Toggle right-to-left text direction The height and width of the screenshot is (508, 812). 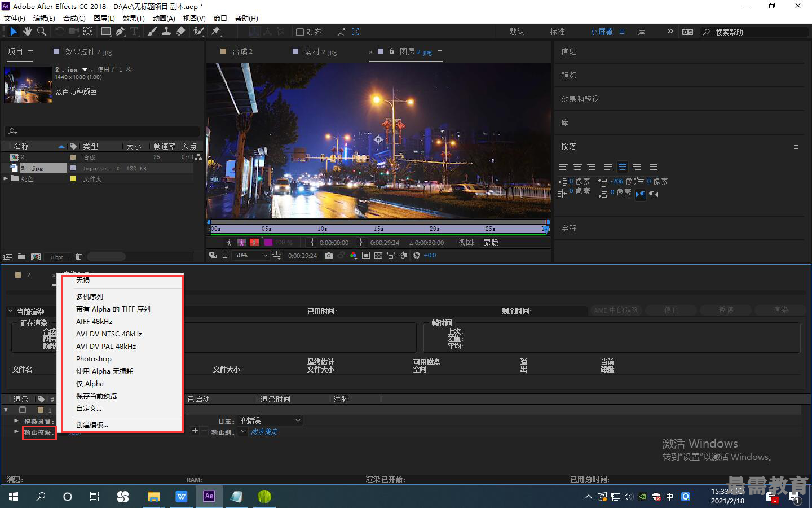click(654, 195)
